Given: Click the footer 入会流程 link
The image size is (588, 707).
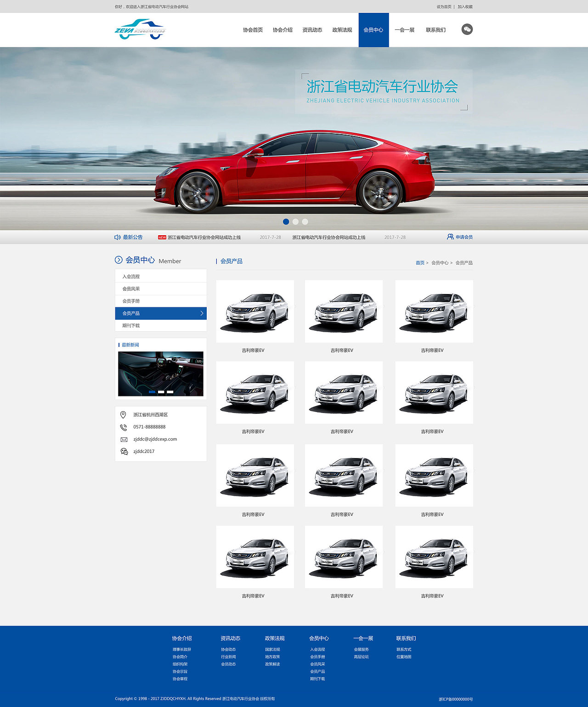Looking at the screenshot, I should tap(317, 650).
